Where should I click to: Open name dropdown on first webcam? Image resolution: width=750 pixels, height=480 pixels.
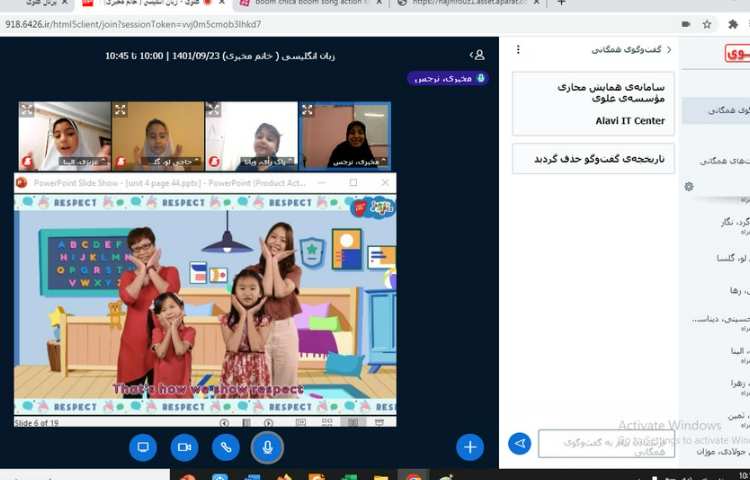coord(83,162)
